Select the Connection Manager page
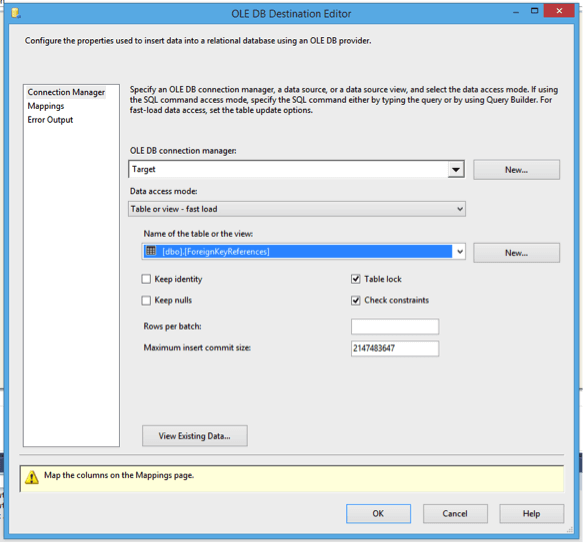The image size is (583, 543). point(66,92)
